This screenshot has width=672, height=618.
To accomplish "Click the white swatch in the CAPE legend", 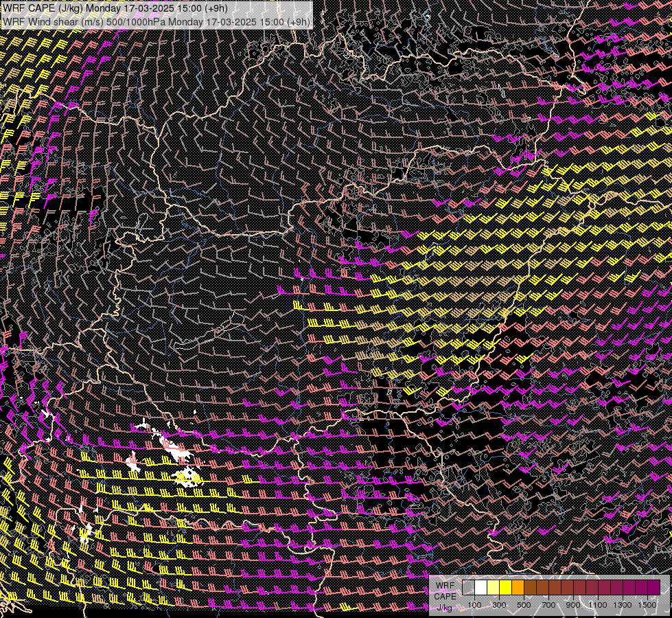I will 480,588.
